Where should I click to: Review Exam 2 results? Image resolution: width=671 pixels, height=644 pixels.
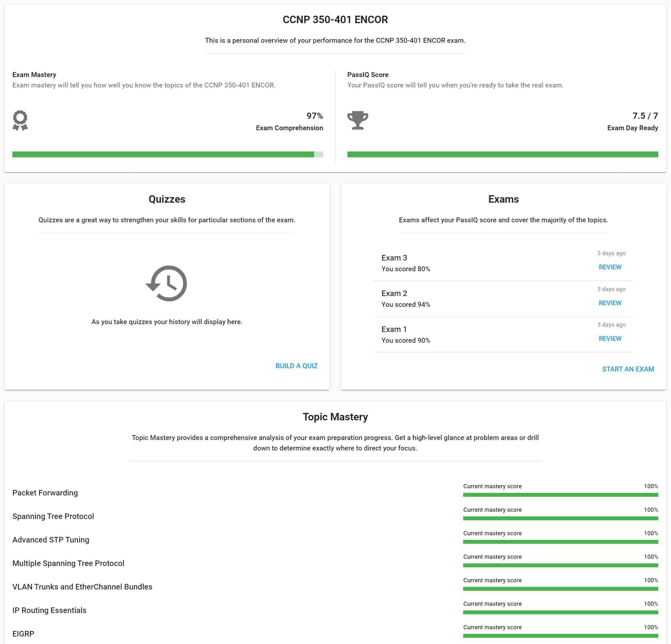point(610,303)
